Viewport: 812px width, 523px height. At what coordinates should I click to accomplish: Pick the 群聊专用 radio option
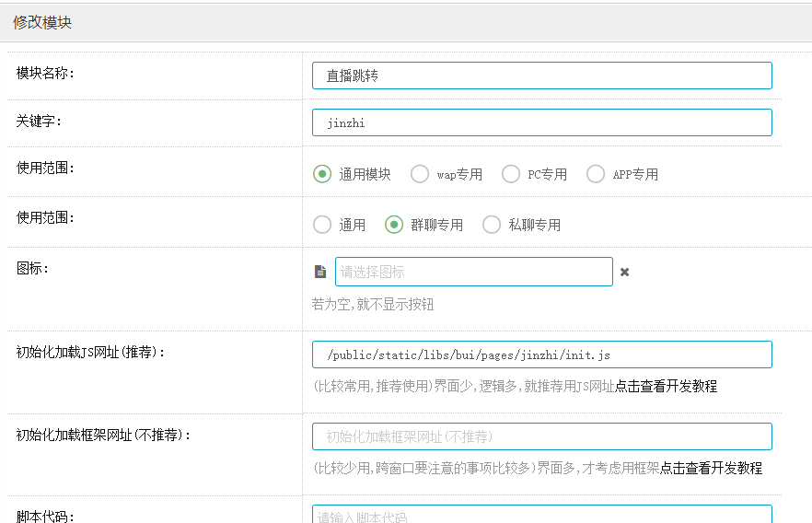[394, 225]
